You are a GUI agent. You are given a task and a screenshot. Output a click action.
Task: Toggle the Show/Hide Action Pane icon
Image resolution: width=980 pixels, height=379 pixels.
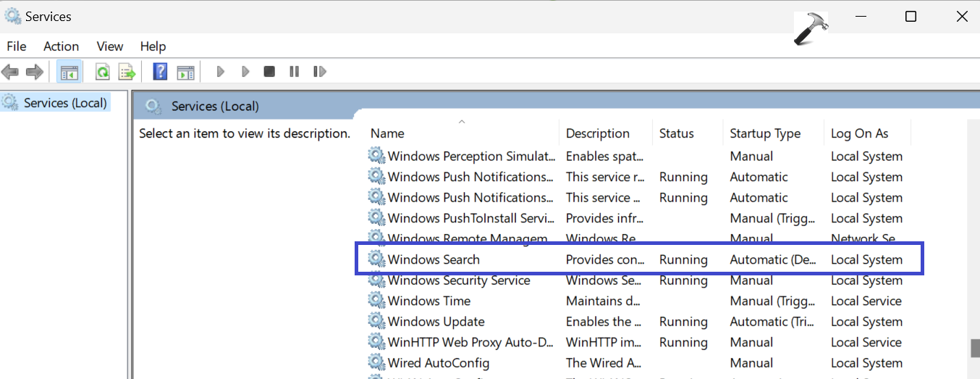point(186,72)
